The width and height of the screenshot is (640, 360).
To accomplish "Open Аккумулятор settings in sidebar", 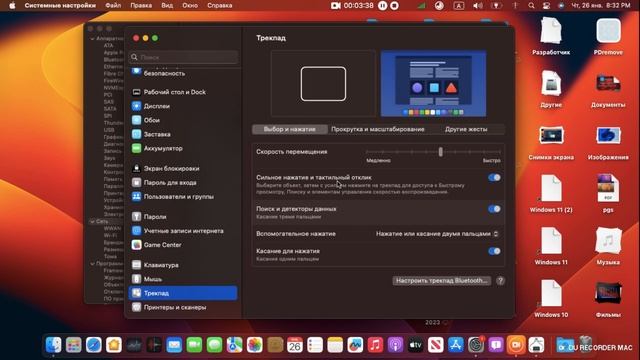I will tap(183, 148).
